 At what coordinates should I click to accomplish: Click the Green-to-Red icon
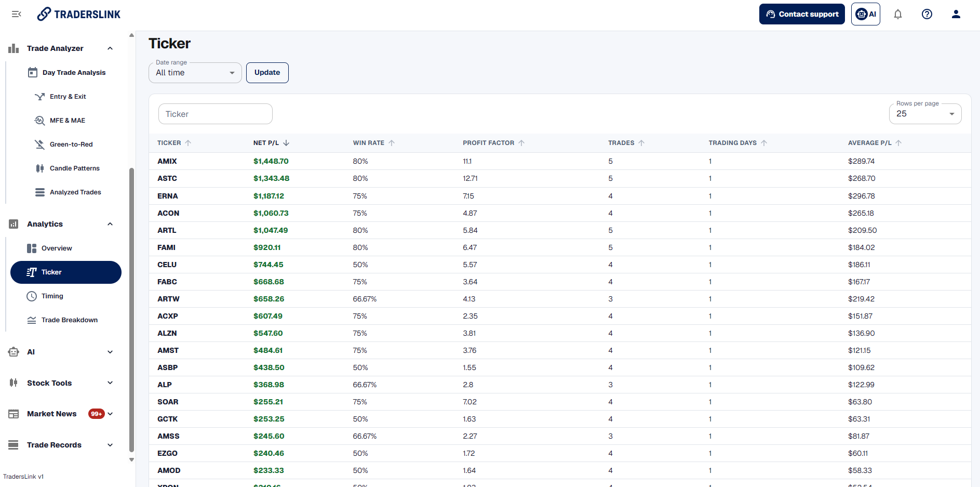pos(39,144)
